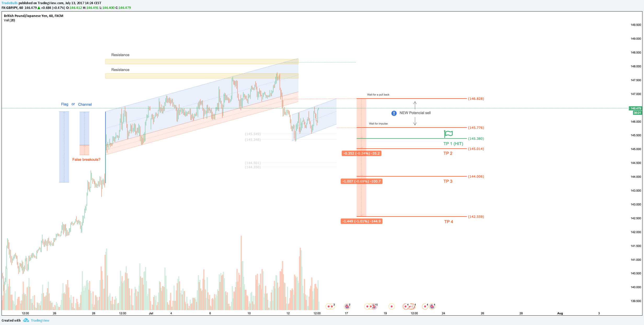
Task: Click the (142.559) price label
Action: pyautogui.click(x=476, y=217)
